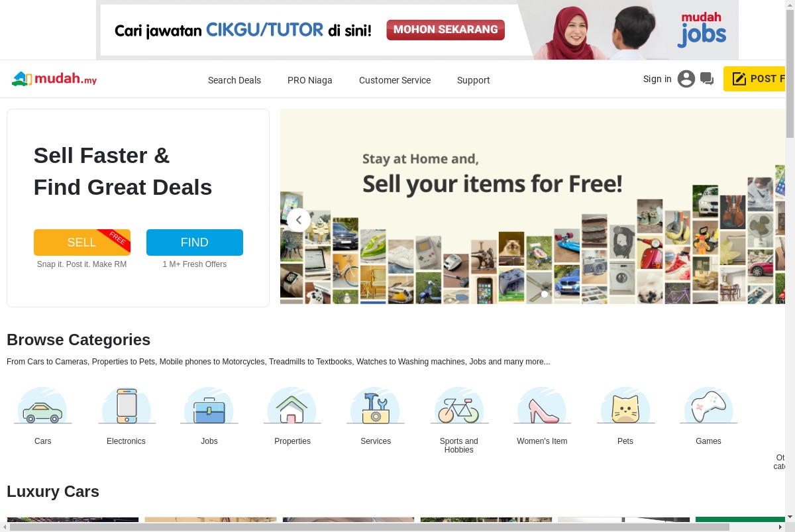Image resolution: width=795 pixels, height=532 pixels.
Task: Open the Women's Item high heel icon
Action: pos(542,405)
